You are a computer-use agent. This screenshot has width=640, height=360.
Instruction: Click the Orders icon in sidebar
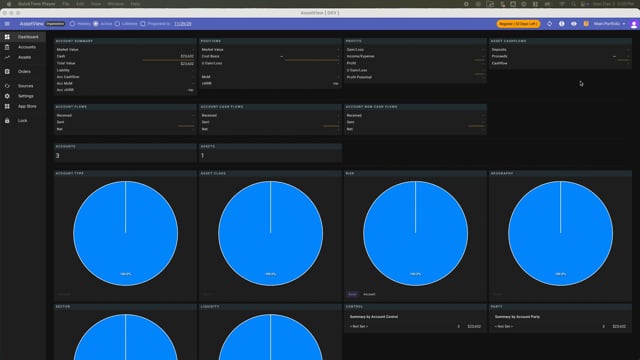(7, 71)
